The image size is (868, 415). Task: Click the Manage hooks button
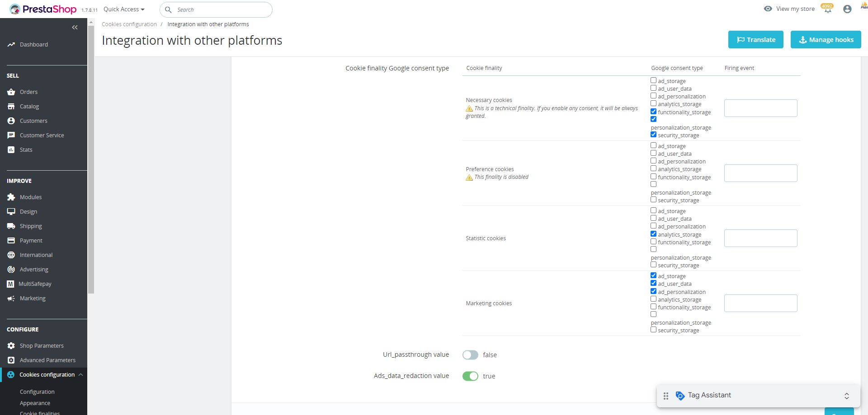click(826, 40)
